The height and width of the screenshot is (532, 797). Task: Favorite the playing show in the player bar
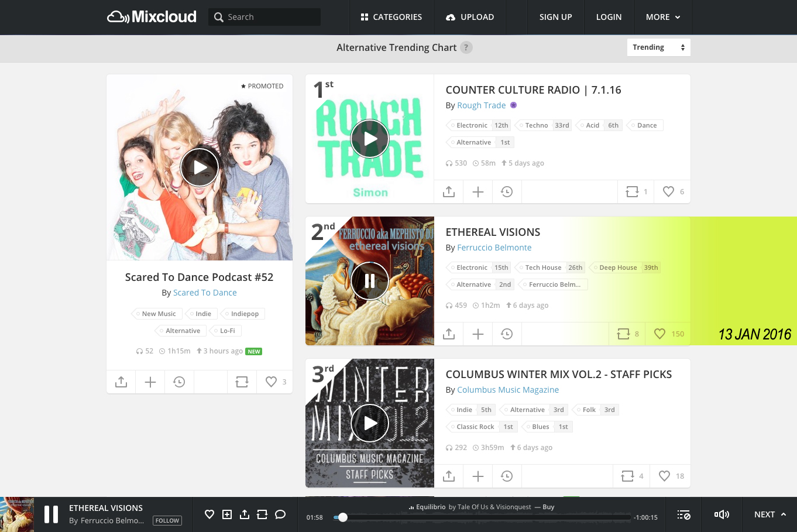pyautogui.click(x=209, y=514)
